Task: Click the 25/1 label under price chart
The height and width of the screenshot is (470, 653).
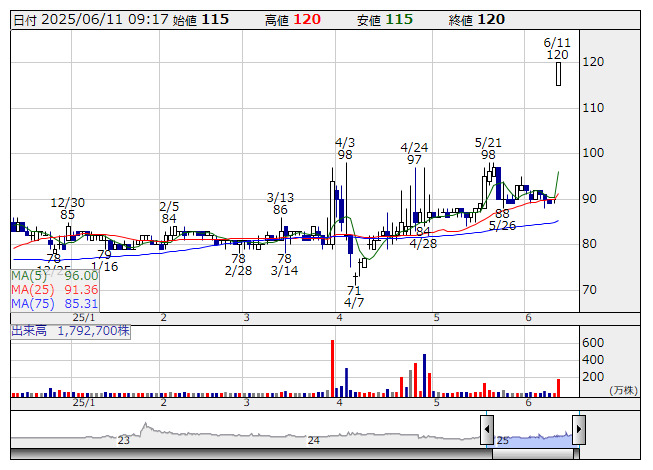Action: point(84,318)
